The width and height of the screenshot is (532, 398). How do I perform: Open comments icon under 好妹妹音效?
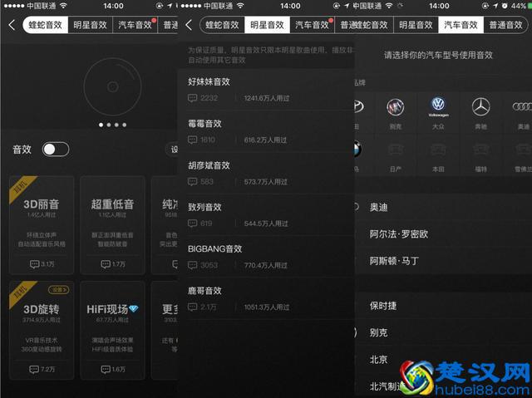click(x=192, y=98)
